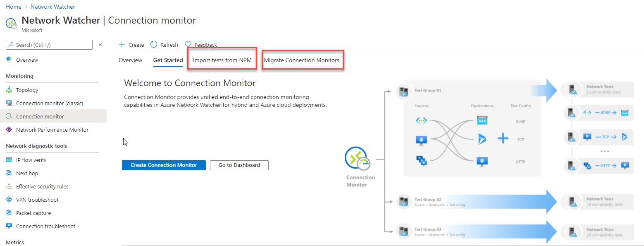
Task: Open the Home breadcrumb link
Action: tap(13, 6)
